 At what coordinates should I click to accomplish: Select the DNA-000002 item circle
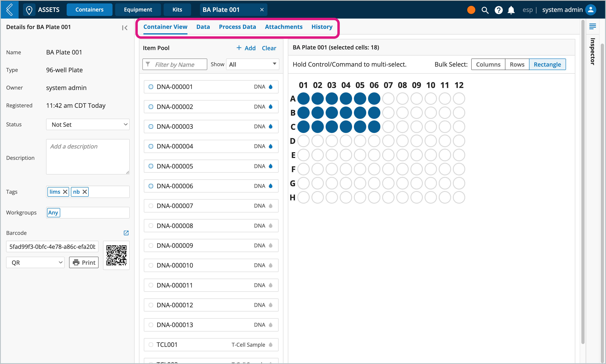point(151,107)
